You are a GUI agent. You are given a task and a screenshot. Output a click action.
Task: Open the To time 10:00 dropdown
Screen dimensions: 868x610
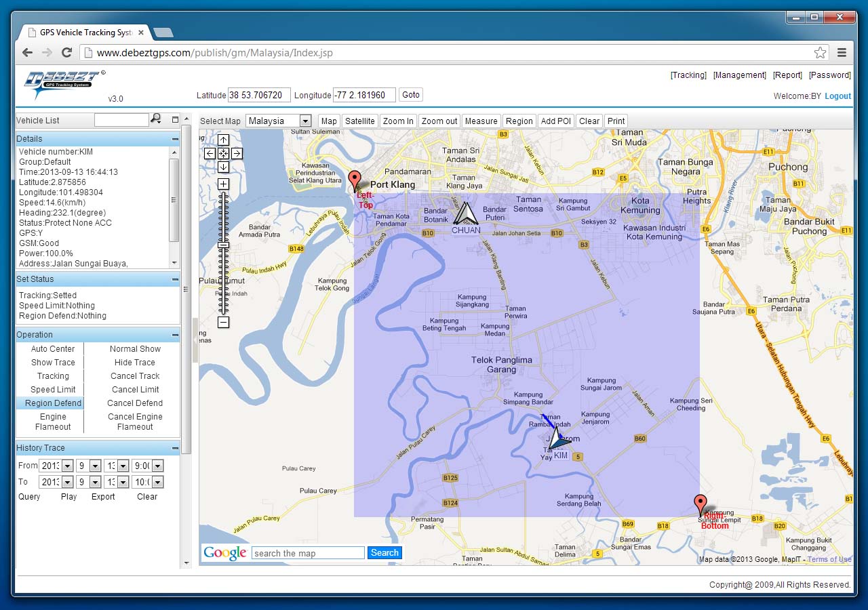pyautogui.click(x=147, y=482)
